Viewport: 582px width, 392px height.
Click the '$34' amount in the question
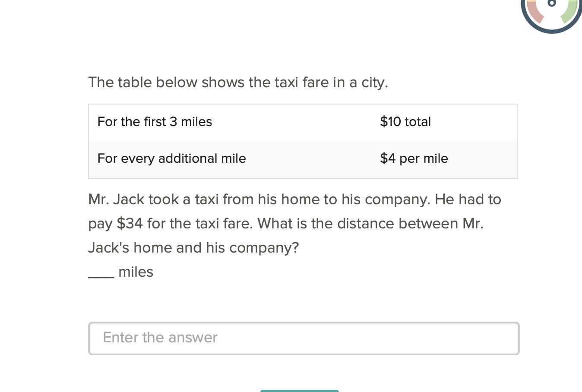tap(130, 224)
